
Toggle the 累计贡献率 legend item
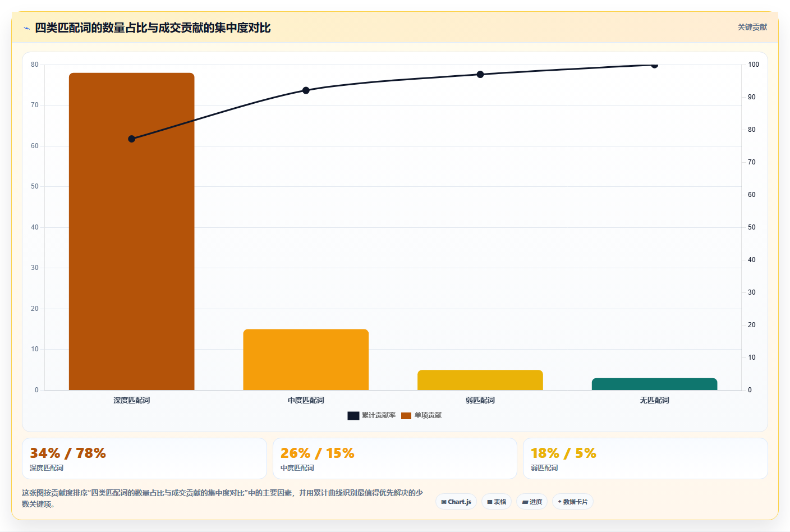pos(371,415)
